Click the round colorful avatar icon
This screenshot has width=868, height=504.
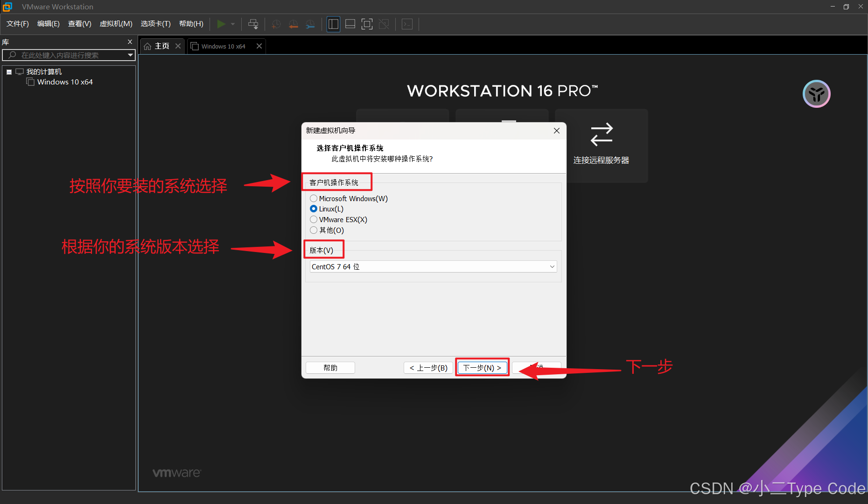click(817, 94)
